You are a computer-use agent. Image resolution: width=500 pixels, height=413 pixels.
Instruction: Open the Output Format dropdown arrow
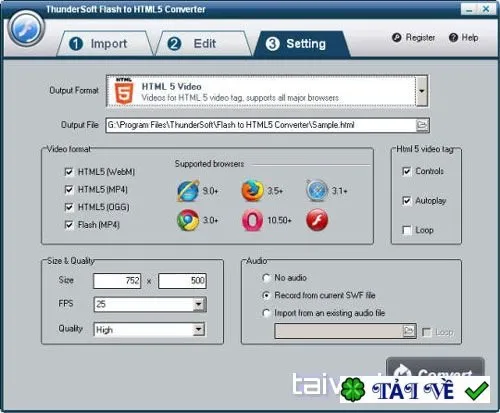point(422,91)
